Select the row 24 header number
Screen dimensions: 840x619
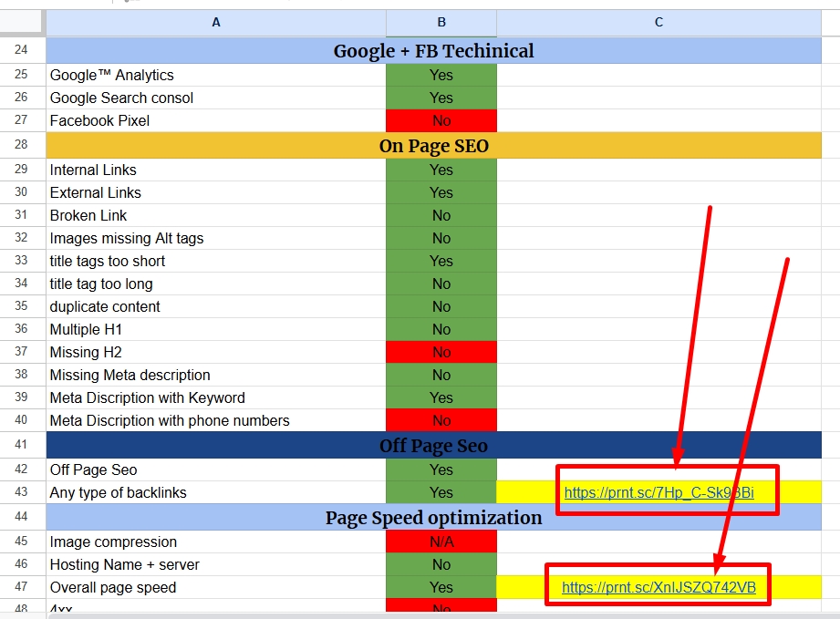tap(22, 51)
